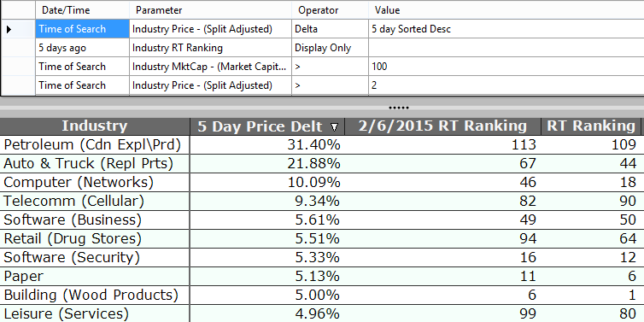
Task: Click the panel splitter dots handle
Action: click(x=399, y=108)
